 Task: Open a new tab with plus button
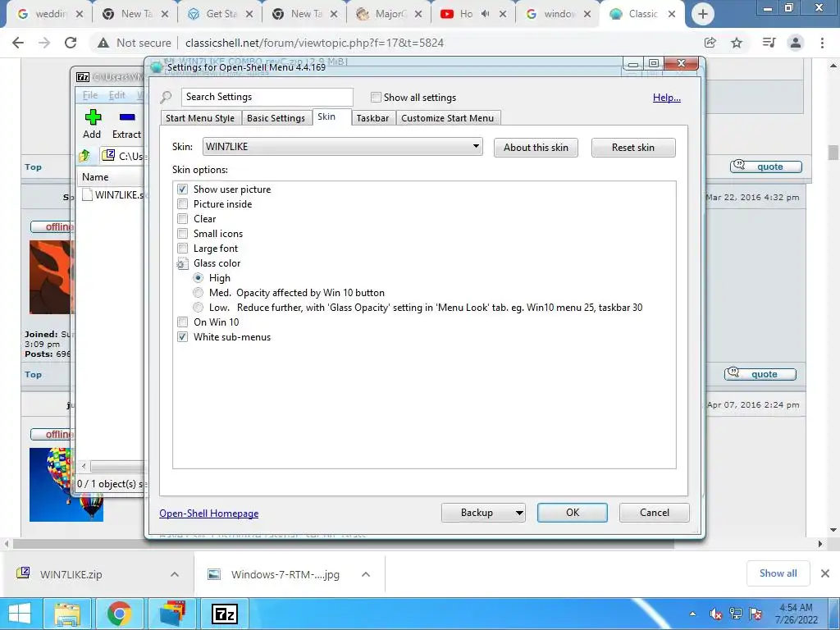pos(703,14)
